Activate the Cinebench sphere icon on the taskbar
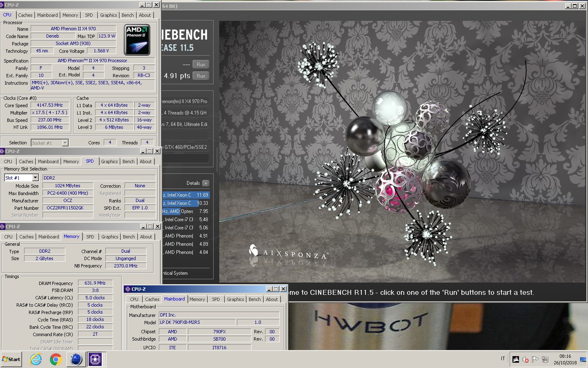This screenshot has height=368, width=588. [x=76, y=359]
